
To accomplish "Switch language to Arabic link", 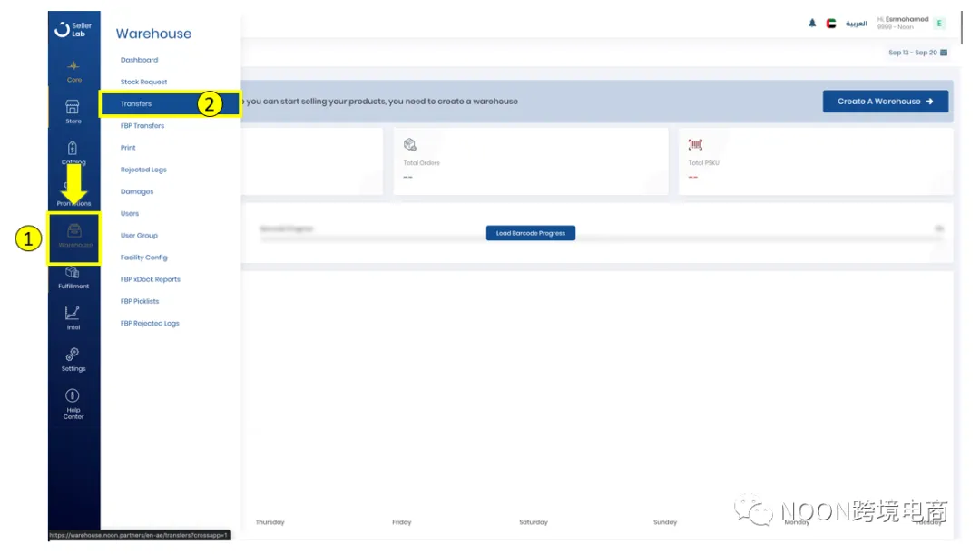I will (x=857, y=24).
